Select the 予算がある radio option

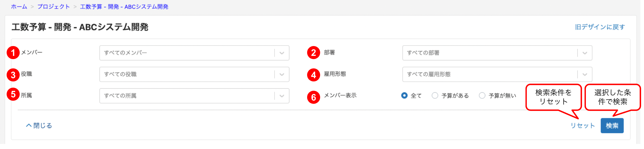[x=435, y=96]
